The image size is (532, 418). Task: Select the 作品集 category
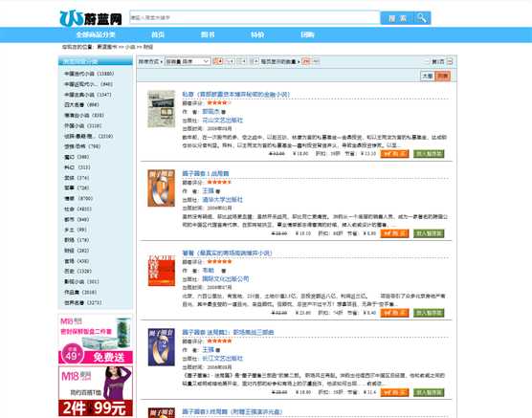(x=80, y=293)
